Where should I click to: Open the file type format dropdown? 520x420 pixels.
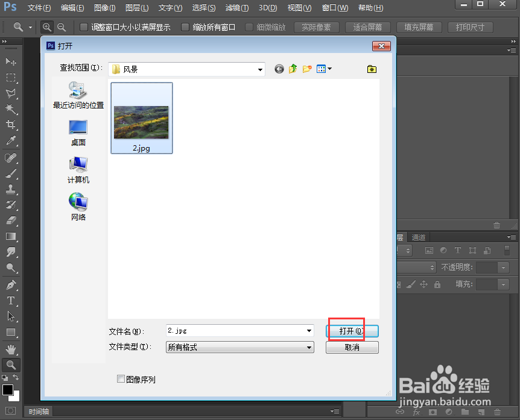pos(309,348)
